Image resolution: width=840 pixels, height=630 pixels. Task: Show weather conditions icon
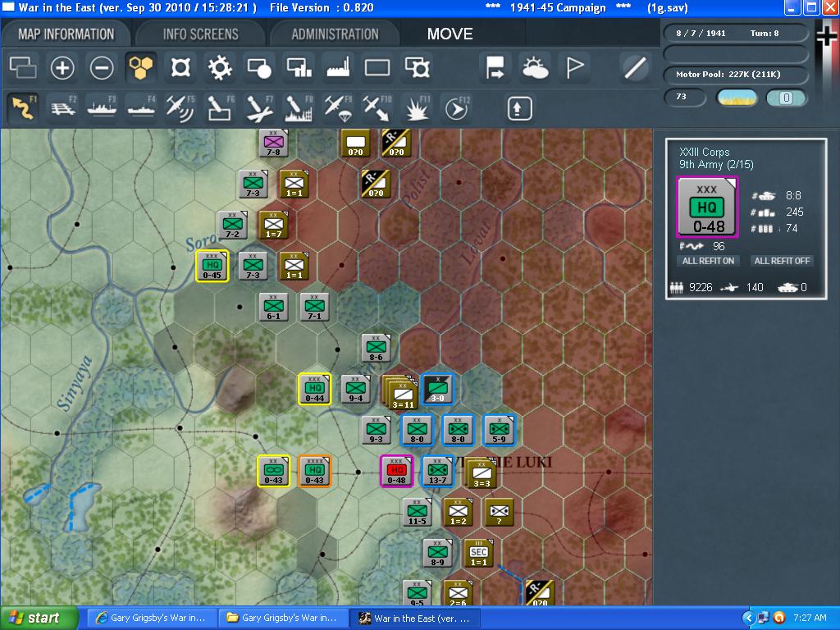pyautogui.click(x=535, y=68)
